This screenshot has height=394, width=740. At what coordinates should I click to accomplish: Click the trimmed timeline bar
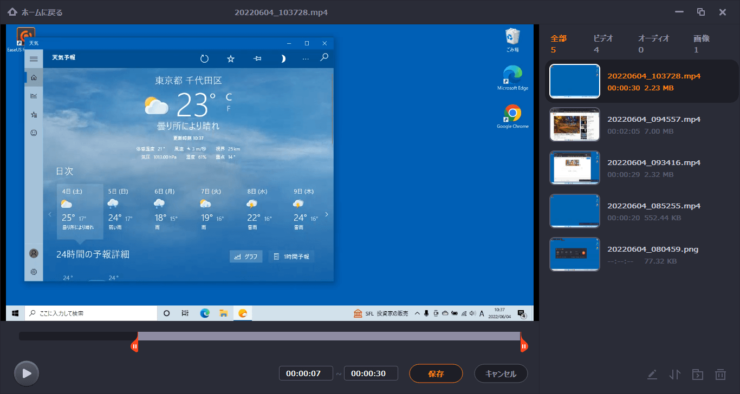coord(329,336)
